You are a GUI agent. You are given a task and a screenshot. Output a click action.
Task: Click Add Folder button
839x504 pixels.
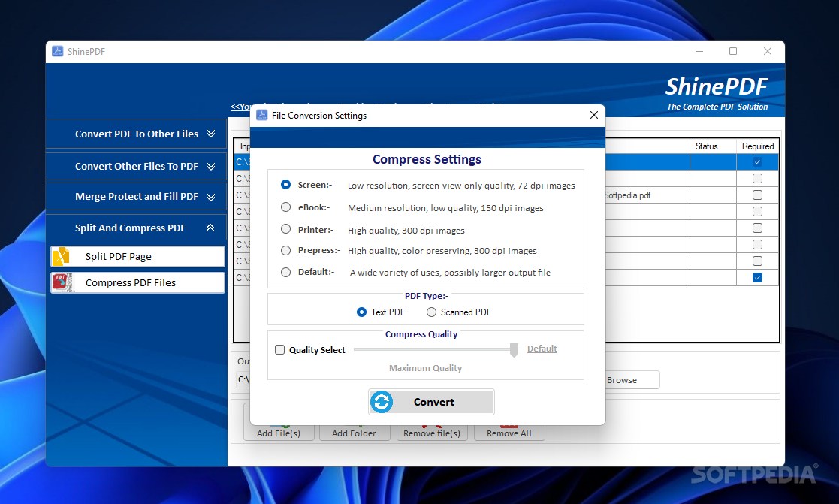[354, 433]
